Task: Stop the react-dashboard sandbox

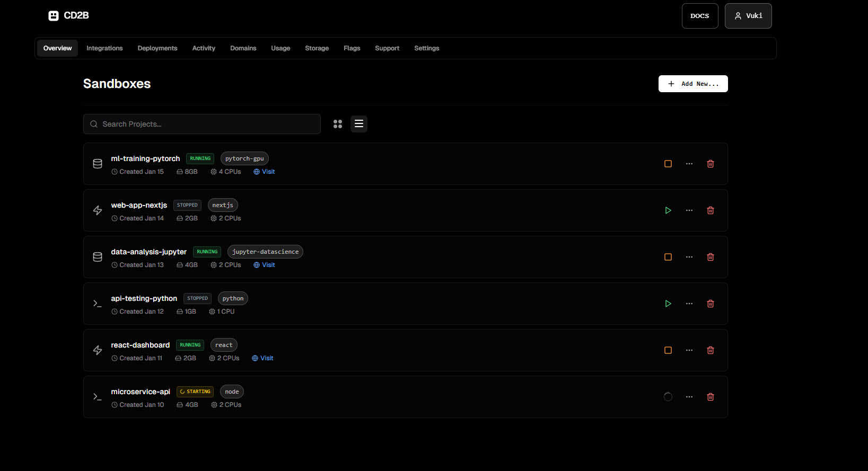Action: pyautogui.click(x=668, y=350)
